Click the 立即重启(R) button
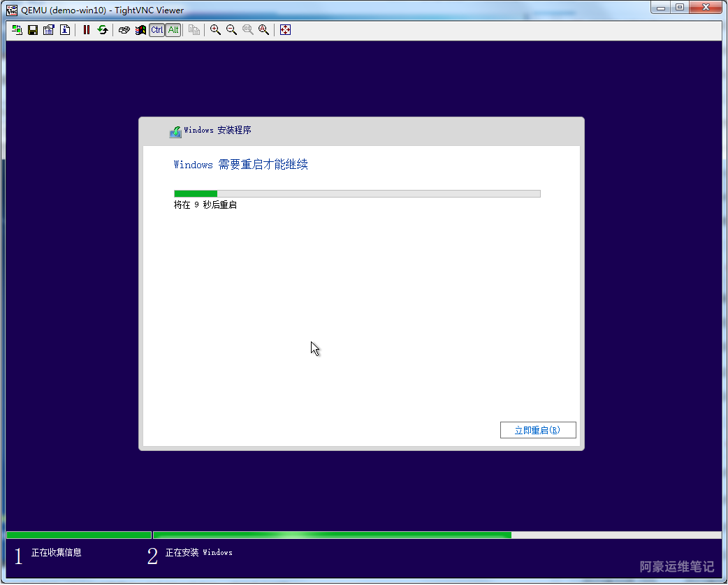 538,430
